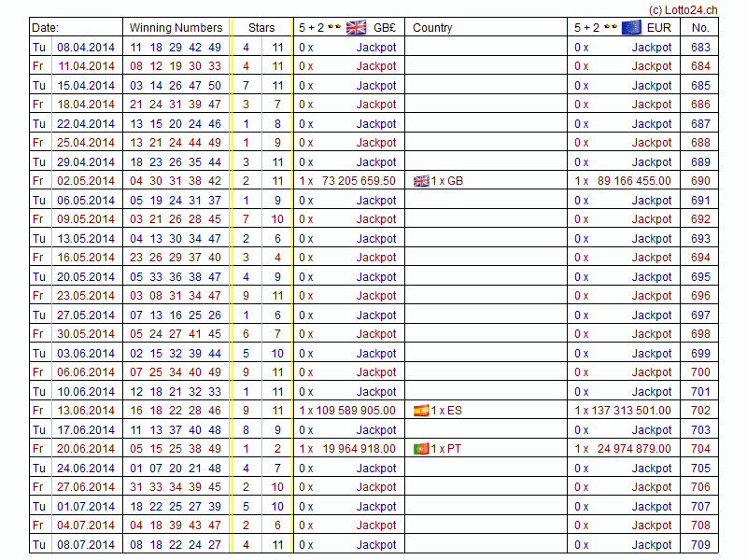Click the 'Country' column header
Screen dimensions: 747x560
(x=432, y=28)
